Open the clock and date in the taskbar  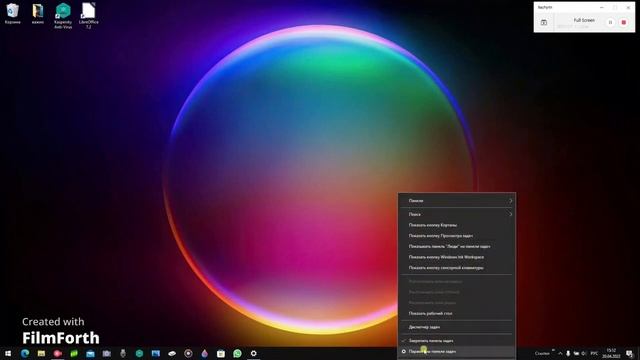[x=611, y=353]
